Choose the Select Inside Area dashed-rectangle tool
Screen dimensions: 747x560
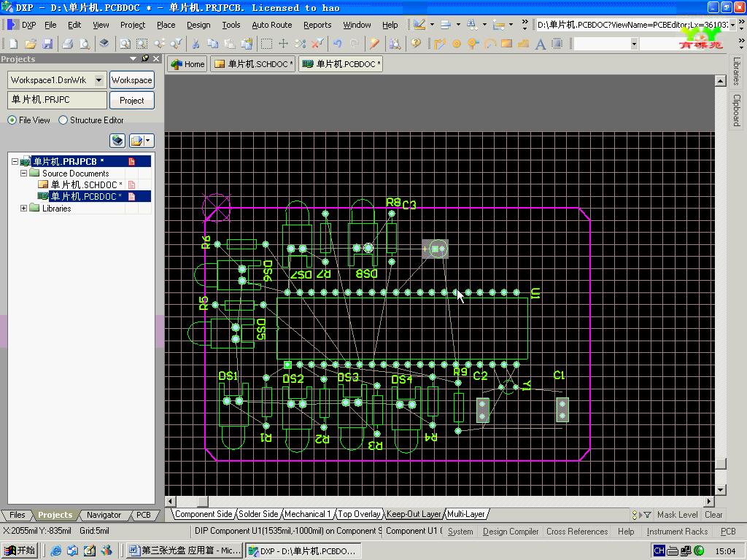(267, 44)
